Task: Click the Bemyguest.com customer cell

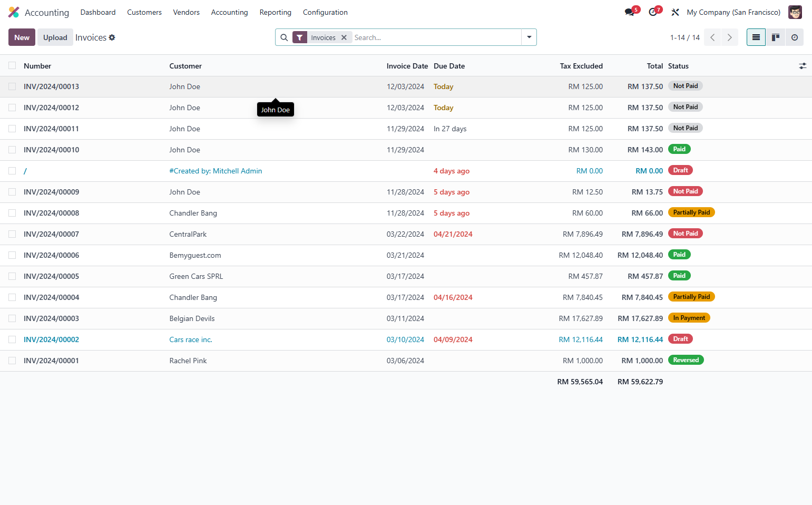Action: pos(195,255)
